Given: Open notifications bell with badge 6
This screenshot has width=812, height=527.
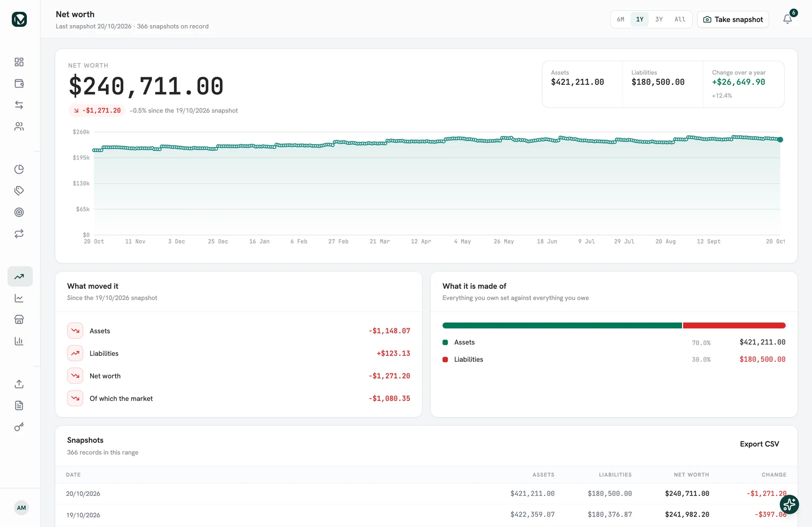Looking at the screenshot, I should point(788,19).
